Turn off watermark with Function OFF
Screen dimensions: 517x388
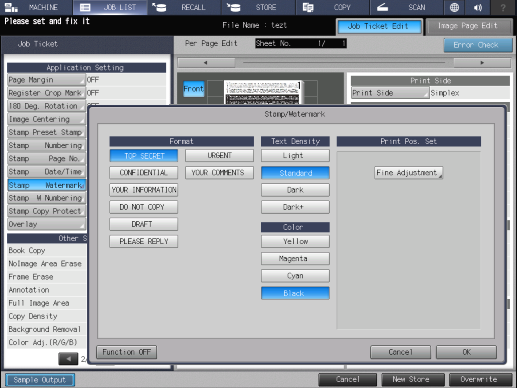click(x=126, y=352)
